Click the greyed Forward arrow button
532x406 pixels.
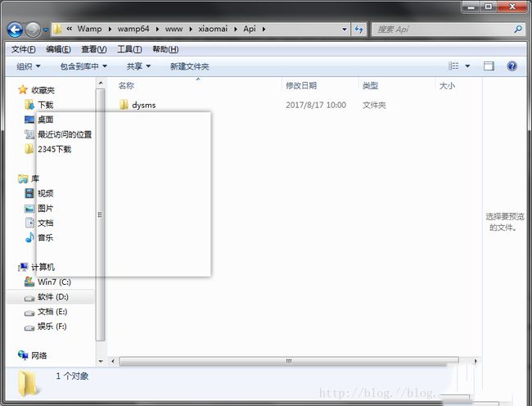(33, 29)
